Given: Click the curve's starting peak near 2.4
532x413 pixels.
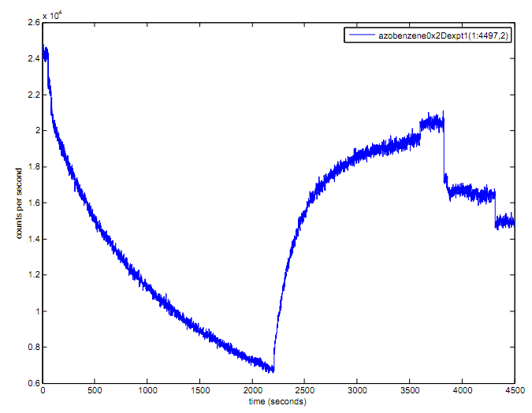Looking at the screenshot, I should [x=45, y=54].
